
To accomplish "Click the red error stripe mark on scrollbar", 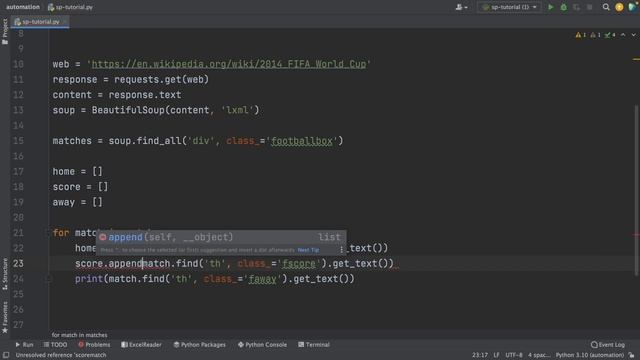I will pos(636,235).
